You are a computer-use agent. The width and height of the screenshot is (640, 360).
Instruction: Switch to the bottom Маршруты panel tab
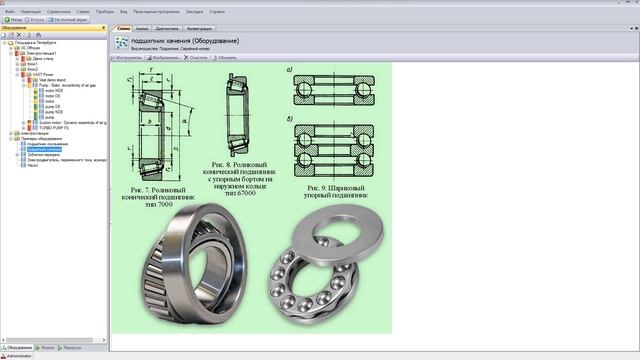click(x=70, y=348)
